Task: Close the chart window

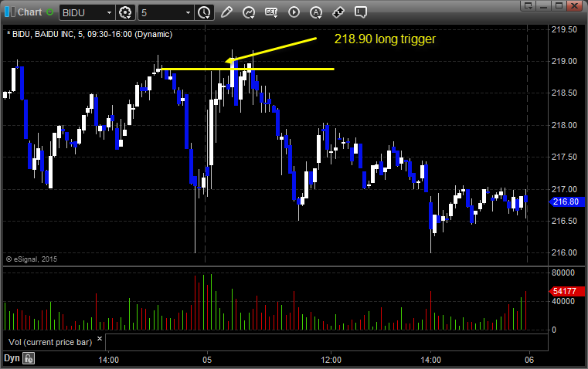Action: 574,5
